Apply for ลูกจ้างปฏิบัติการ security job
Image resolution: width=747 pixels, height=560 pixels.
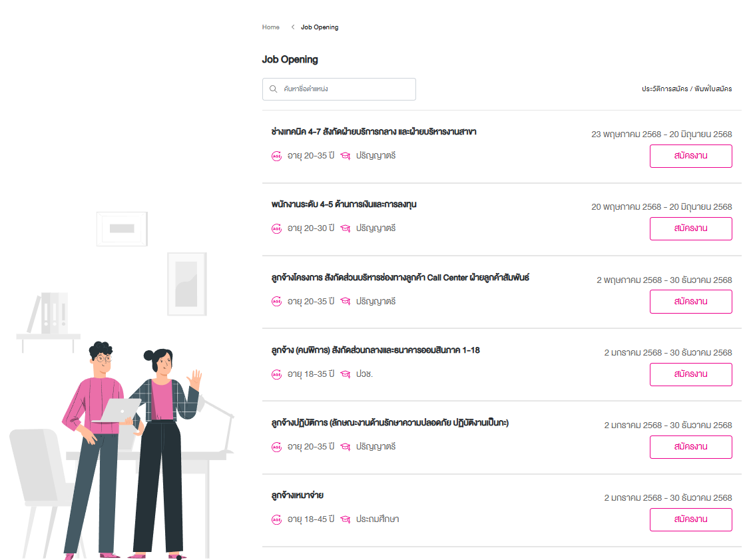tap(691, 447)
